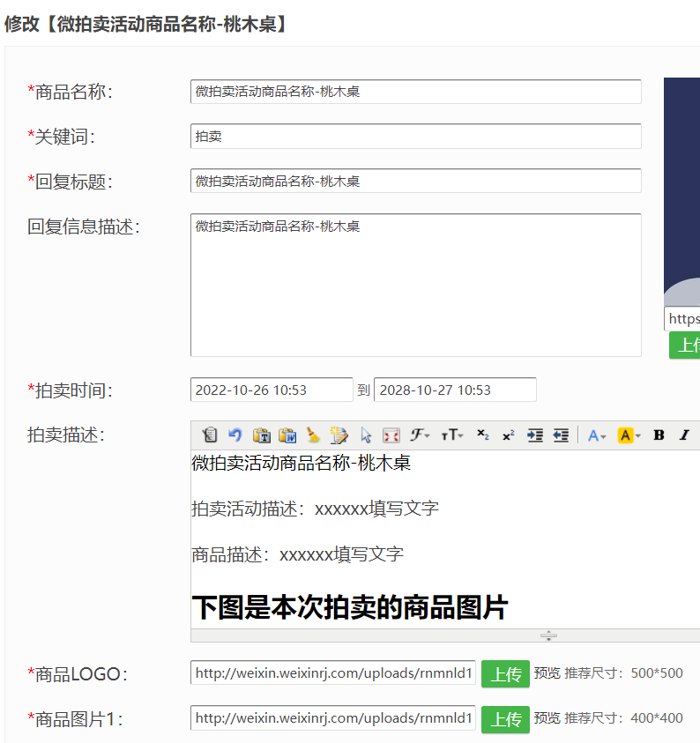The width and height of the screenshot is (700, 743).
Task: Apply subscript formatting
Action: coord(482,435)
